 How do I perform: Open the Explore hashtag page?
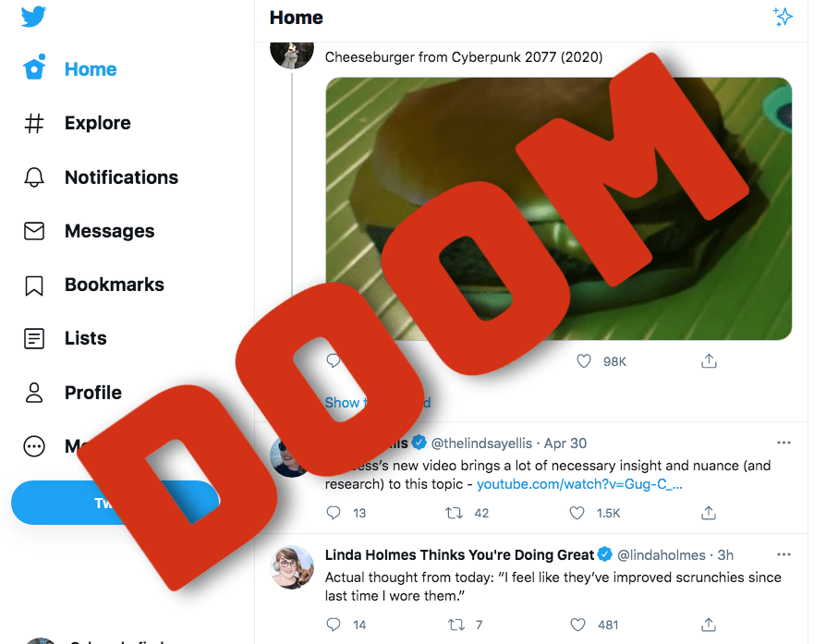(x=77, y=123)
